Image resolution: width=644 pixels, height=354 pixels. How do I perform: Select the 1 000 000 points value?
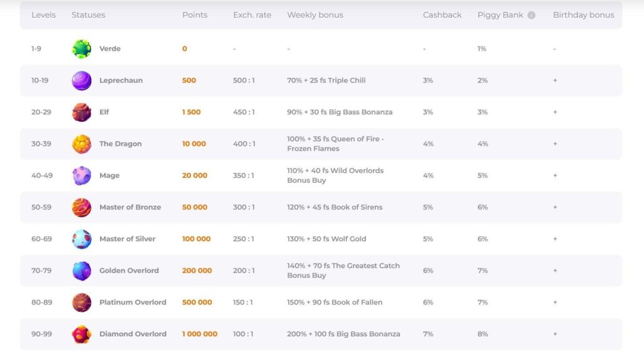click(x=199, y=334)
